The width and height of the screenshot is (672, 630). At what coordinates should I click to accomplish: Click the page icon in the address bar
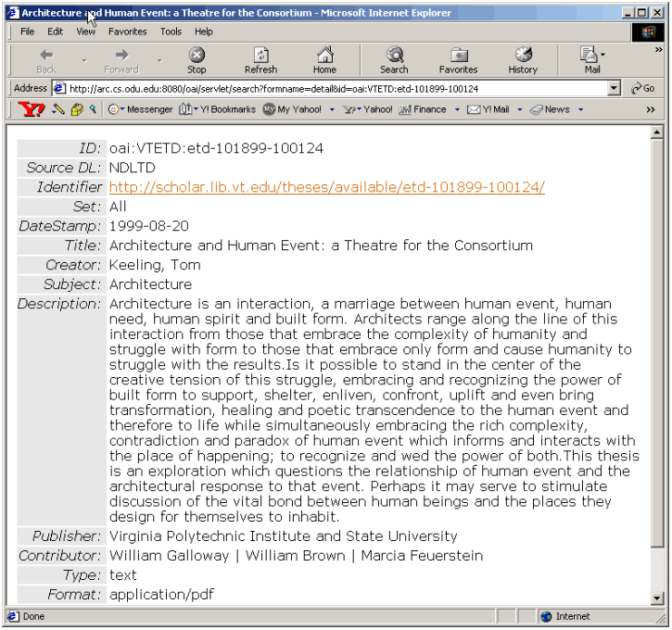(59, 88)
